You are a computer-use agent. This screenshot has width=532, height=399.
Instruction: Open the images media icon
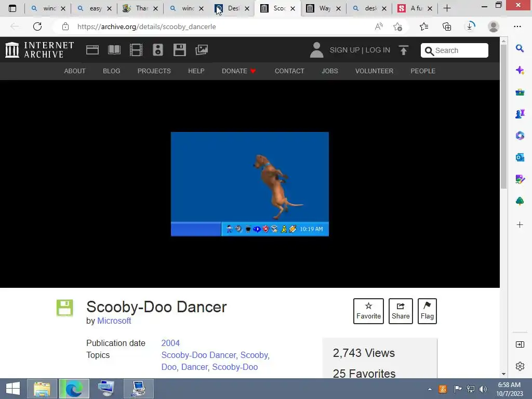coord(202,50)
